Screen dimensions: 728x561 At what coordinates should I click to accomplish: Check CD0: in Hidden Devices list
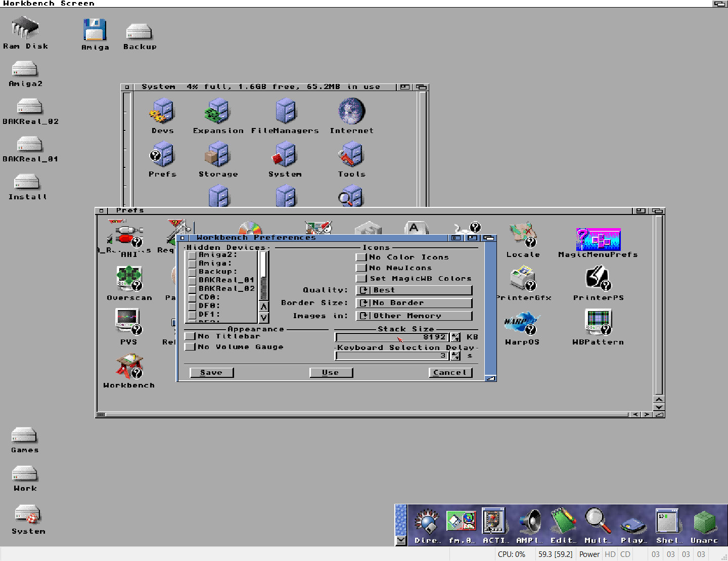pyautogui.click(x=192, y=297)
